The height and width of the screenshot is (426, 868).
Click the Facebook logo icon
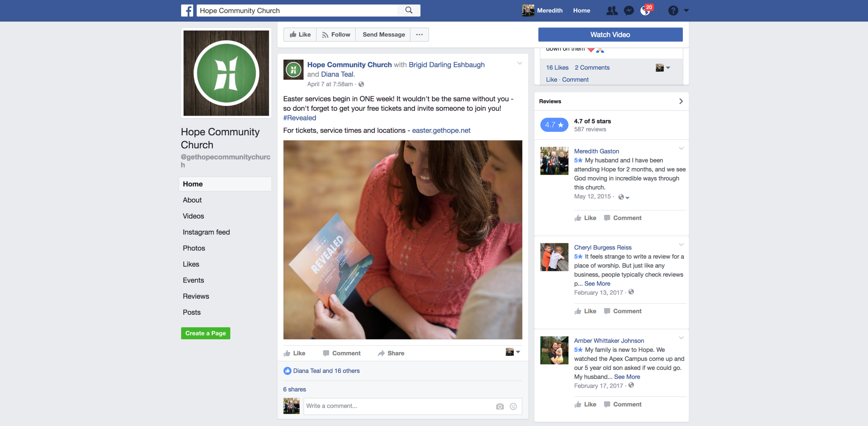click(x=187, y=10)
